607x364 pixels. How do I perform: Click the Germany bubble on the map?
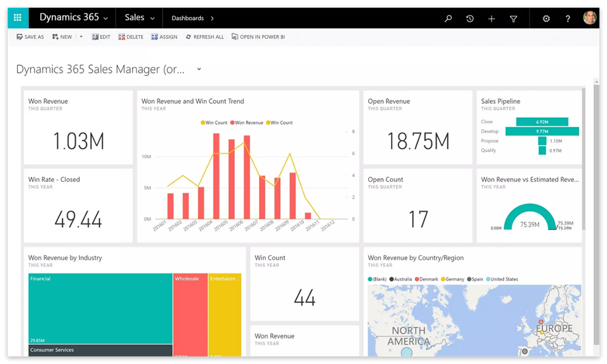coord(542,332)
